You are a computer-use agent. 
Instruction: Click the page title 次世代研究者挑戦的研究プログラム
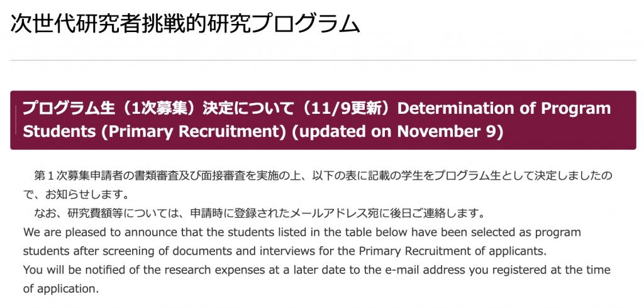[x=186, y=24]
